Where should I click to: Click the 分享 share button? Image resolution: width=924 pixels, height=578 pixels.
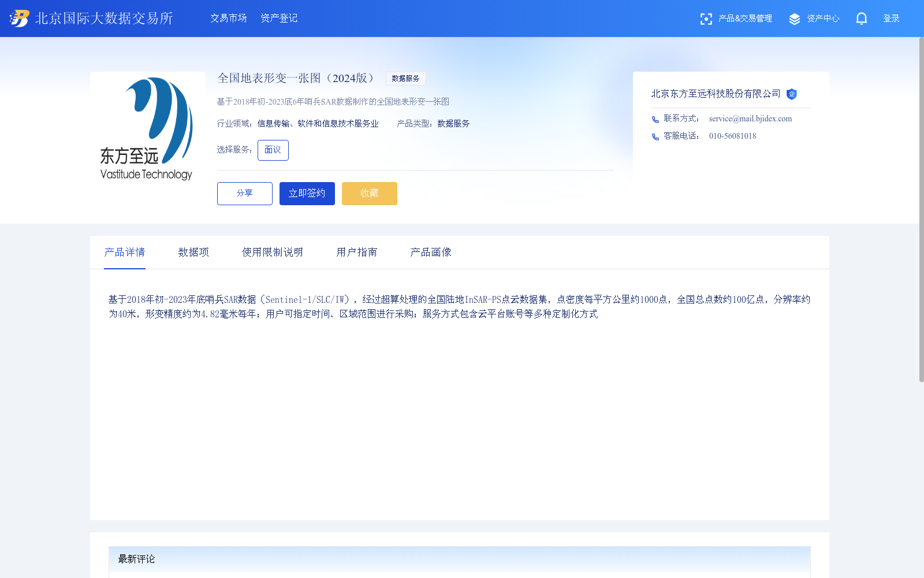pos(245,194)
